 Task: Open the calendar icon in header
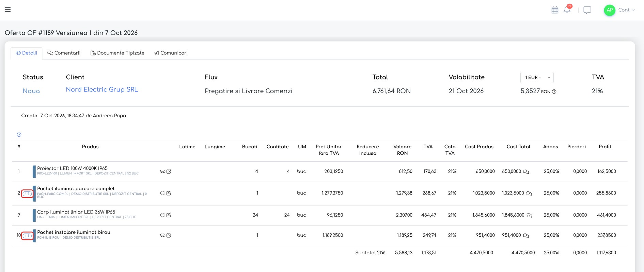(555, 10)
